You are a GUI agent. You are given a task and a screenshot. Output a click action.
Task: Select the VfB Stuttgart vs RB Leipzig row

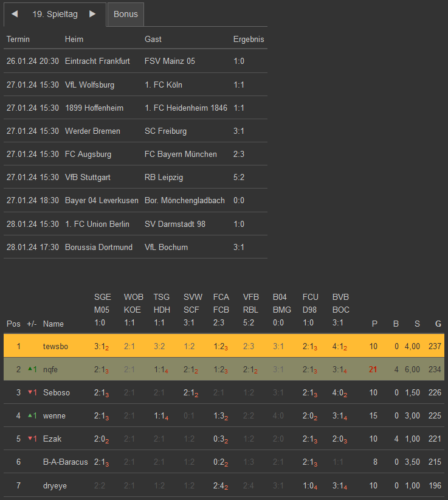coord(135,178)
